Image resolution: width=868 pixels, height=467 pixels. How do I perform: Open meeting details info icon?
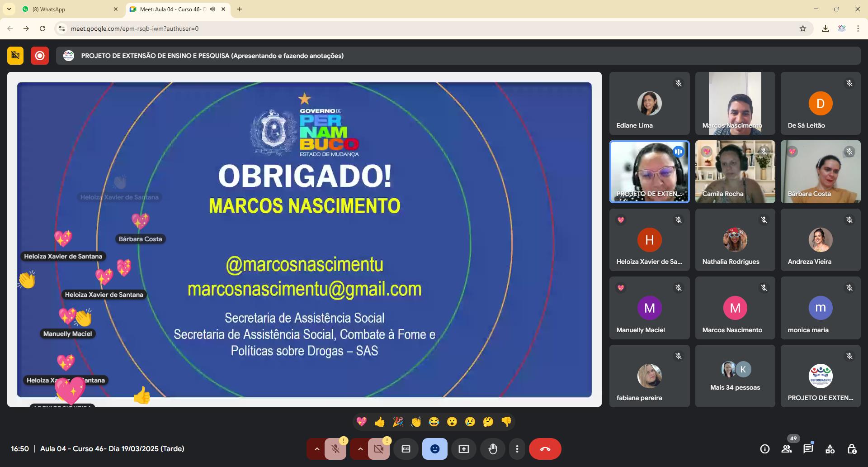765,449
